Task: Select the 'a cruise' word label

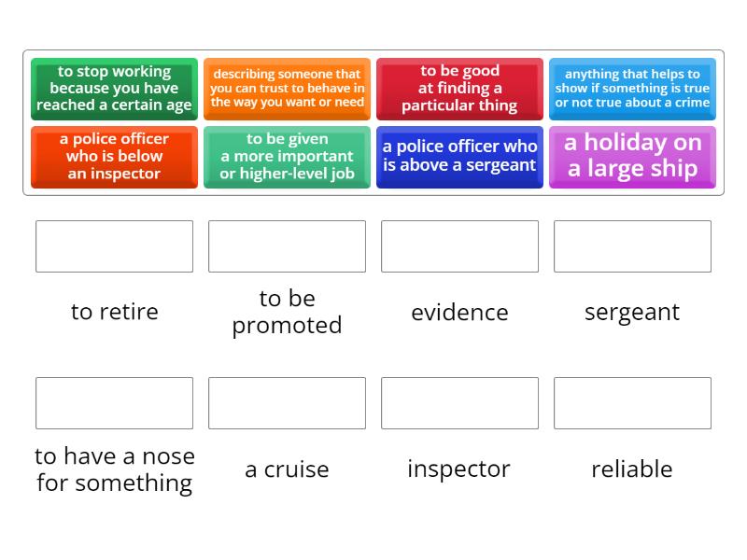Action: coord(287,469)
